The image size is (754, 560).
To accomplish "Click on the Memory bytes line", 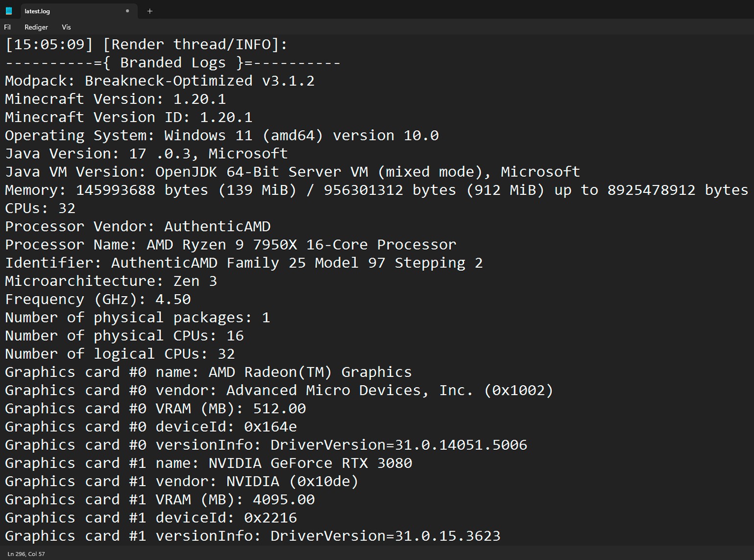I will [376, 190].
